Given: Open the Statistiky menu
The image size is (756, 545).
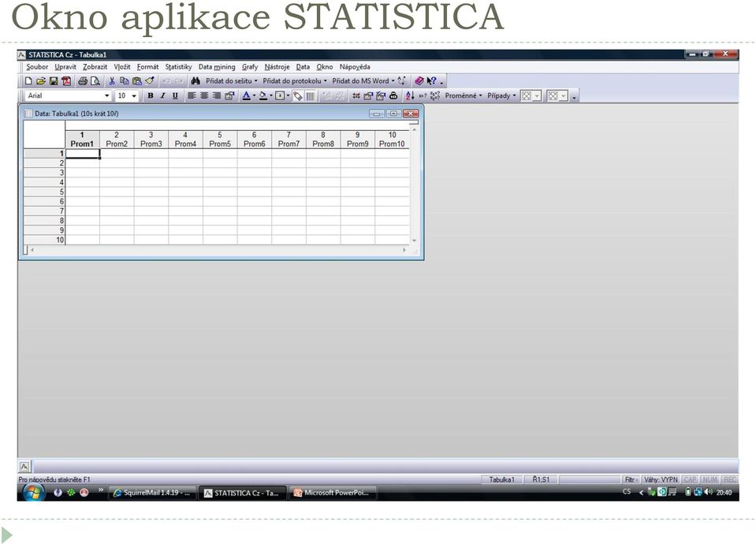Looking at the screenshot, I should click(178, 67).
